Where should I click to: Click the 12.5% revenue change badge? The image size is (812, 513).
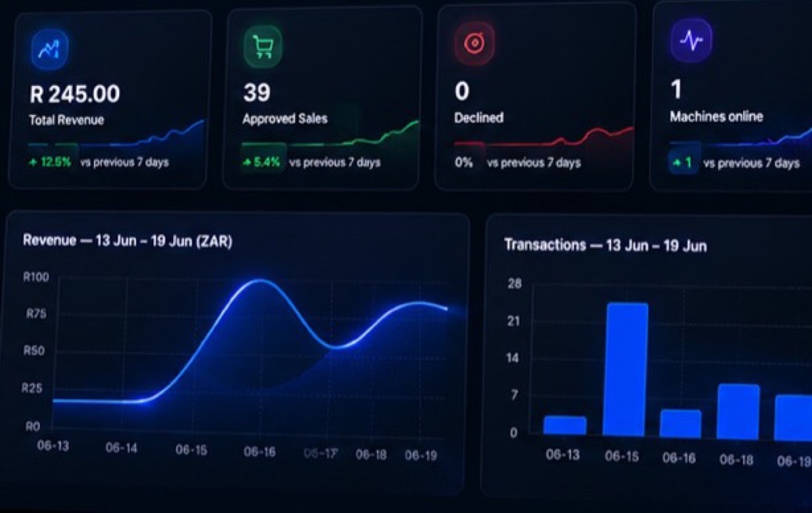(x=49, y=162)
